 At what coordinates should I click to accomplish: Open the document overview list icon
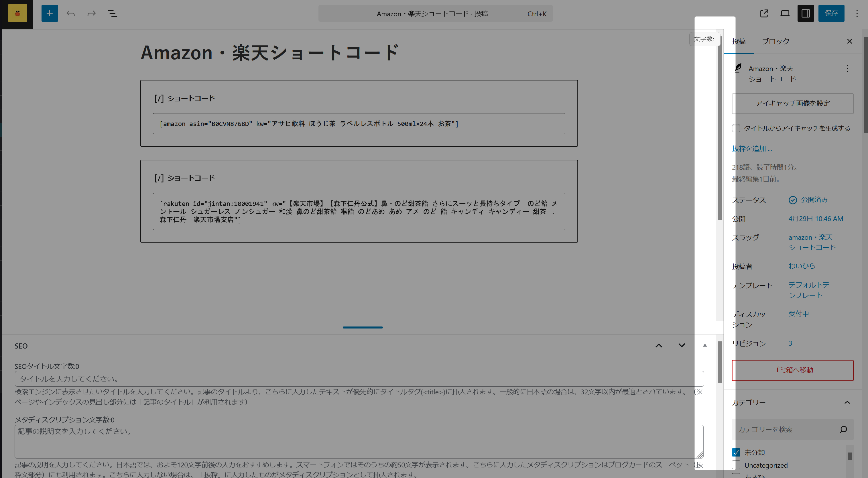pyautogui.click(x=112, y=13)
